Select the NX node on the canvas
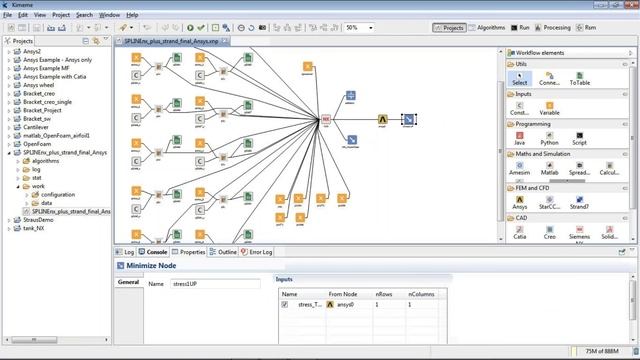This screenshot has height=360, width=640. click(326, 120)
